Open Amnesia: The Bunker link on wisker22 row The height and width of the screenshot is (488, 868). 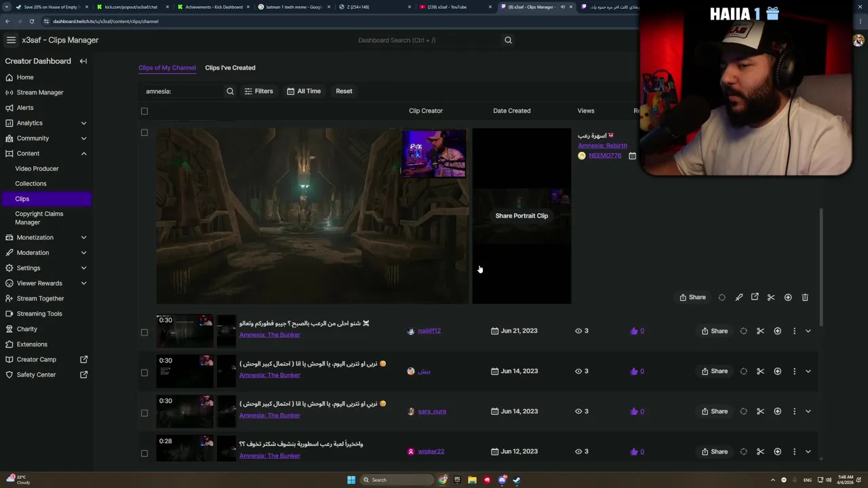269,455
